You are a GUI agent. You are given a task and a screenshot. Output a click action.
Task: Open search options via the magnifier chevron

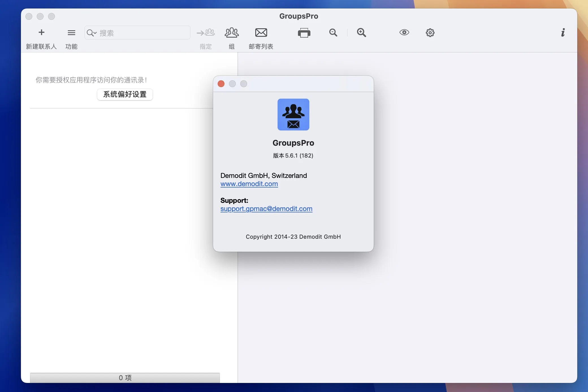coord(92,33)
